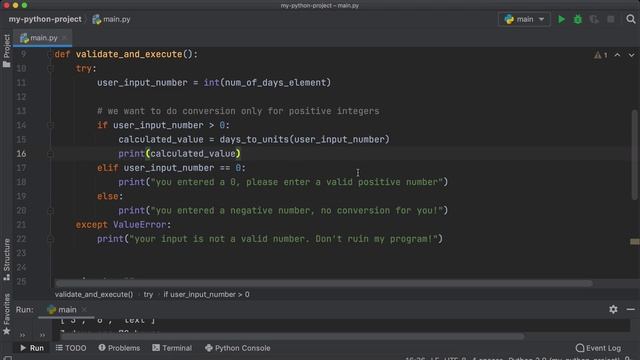Click fold end marker on line 22

[50, 239]
